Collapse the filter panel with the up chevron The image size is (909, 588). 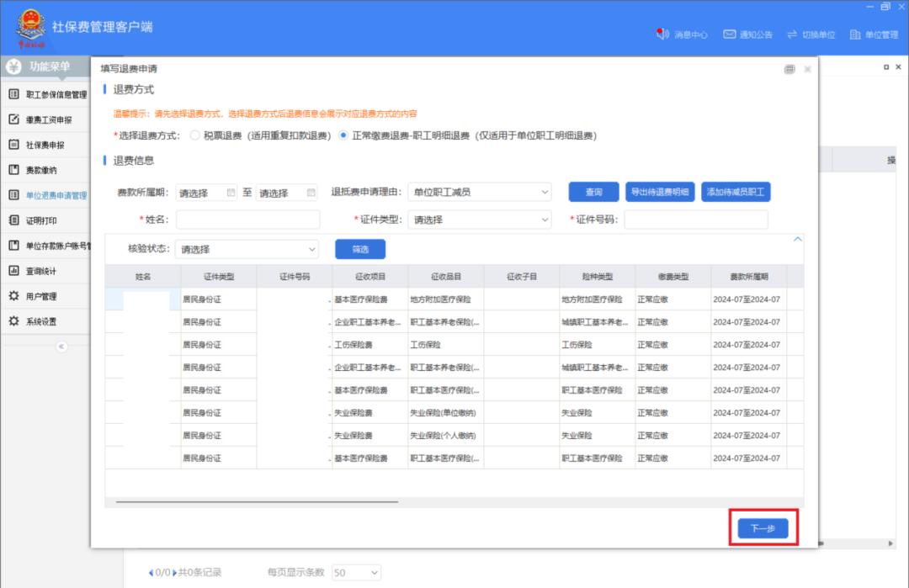(798, 240)
